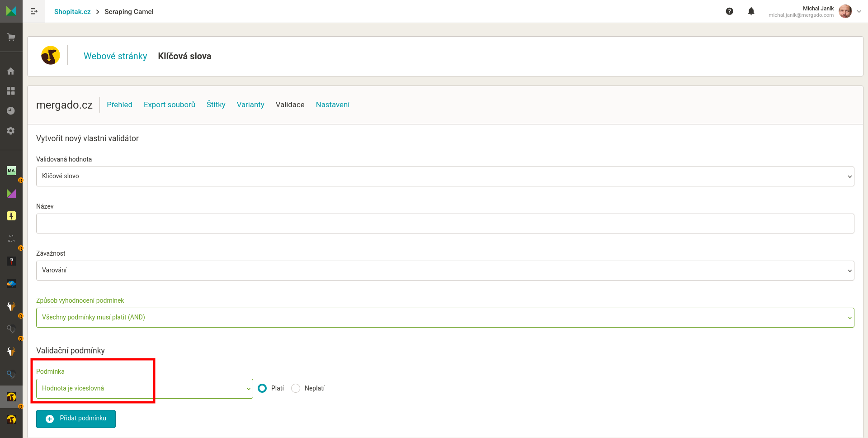Open settings gear icon in sidebar

click(11, 131)
